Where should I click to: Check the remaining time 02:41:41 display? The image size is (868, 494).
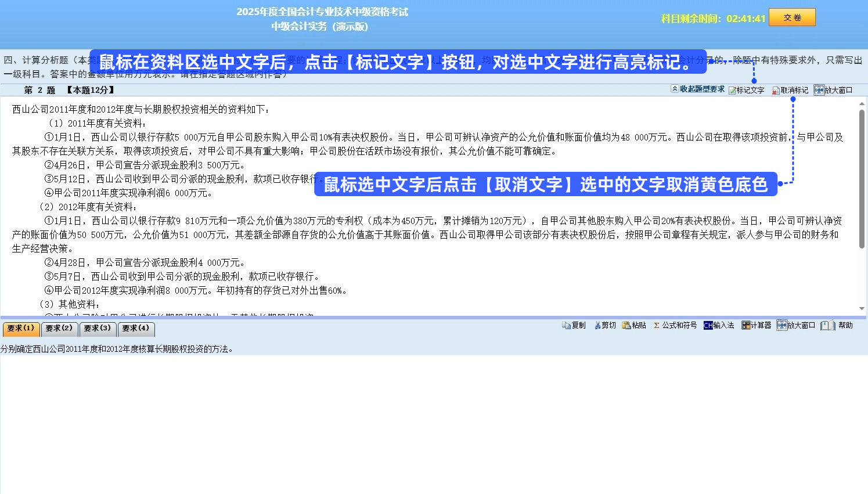745,18
